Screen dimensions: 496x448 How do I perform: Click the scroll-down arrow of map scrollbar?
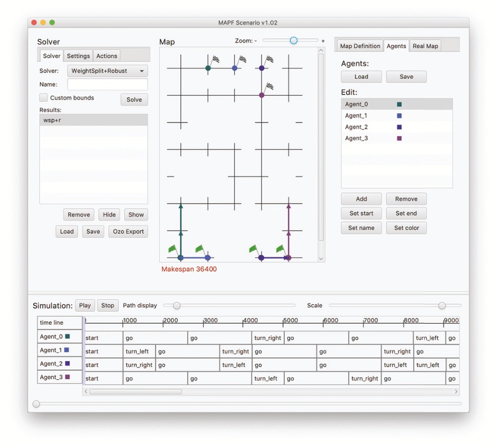[321, 258]
